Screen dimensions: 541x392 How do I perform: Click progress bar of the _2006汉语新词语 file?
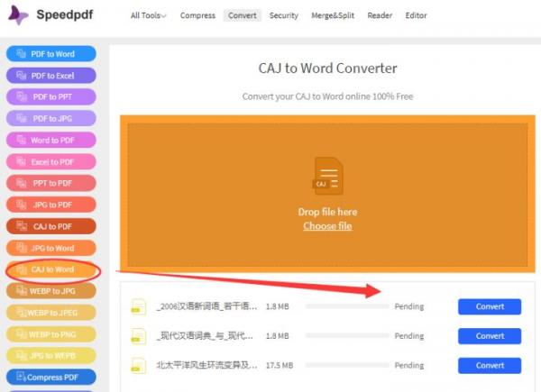point(347,306)
